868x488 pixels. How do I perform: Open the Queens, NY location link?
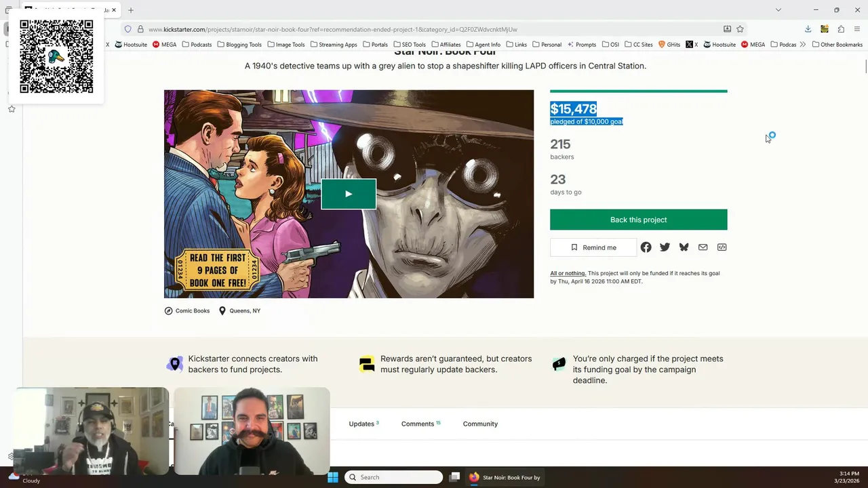pyautogui.click(x=239, y=310)
